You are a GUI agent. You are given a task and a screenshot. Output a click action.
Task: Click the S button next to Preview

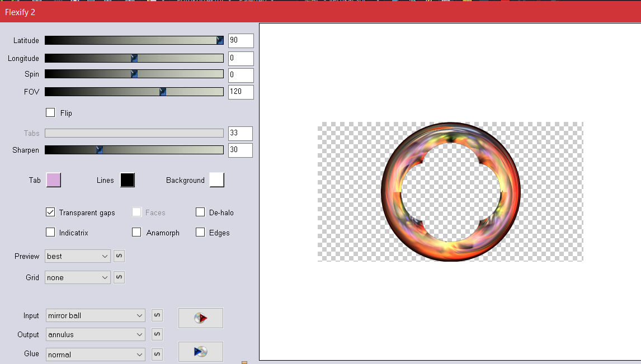(x=119, y=256)
